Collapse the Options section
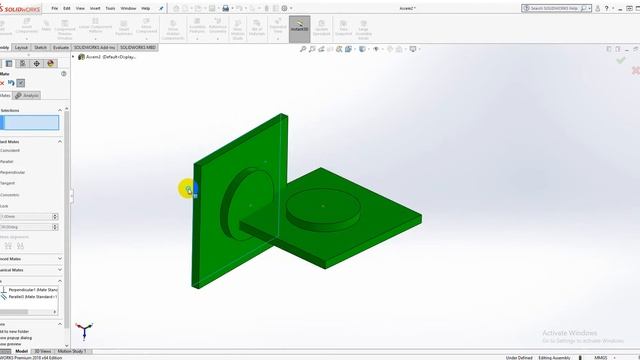This screenshot has height=360, width=640. coord(60,324)
